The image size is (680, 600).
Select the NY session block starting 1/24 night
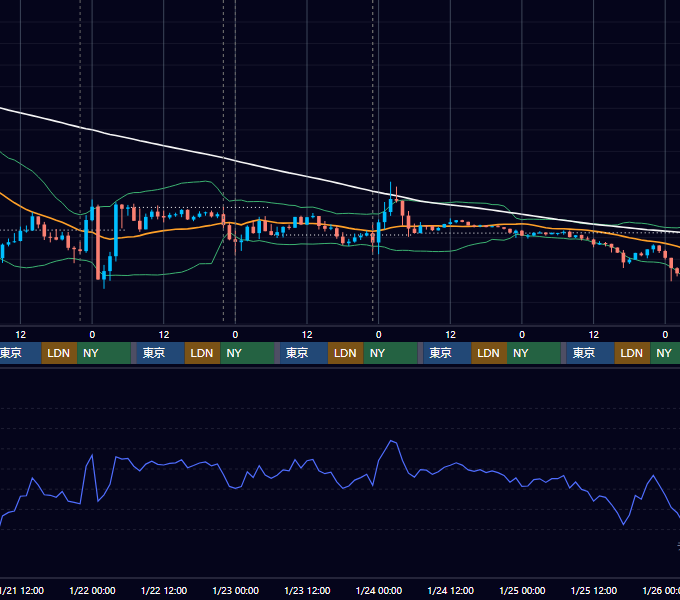[x=533, y=353]
